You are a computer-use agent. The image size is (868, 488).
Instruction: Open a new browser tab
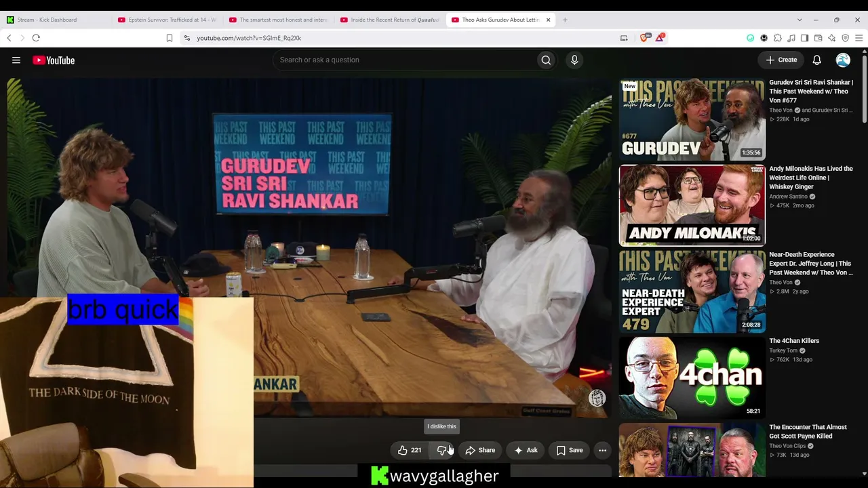(x=565, y=20)
